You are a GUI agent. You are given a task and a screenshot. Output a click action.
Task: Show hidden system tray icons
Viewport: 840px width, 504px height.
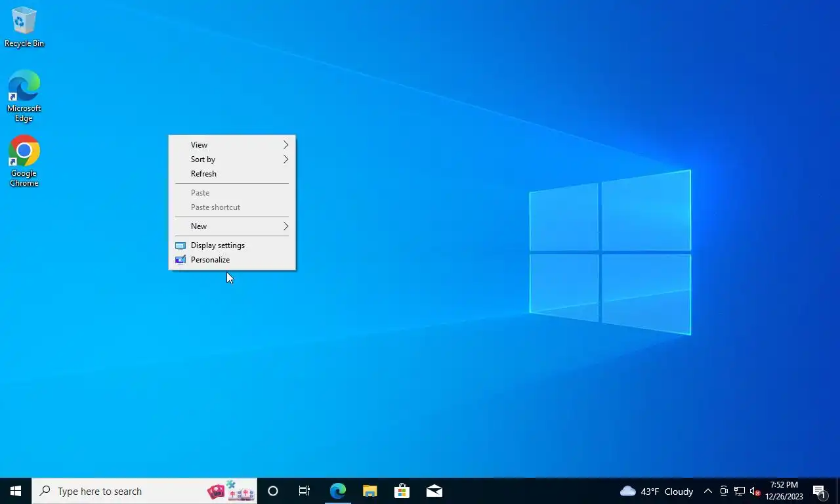(x=708, y=491)
